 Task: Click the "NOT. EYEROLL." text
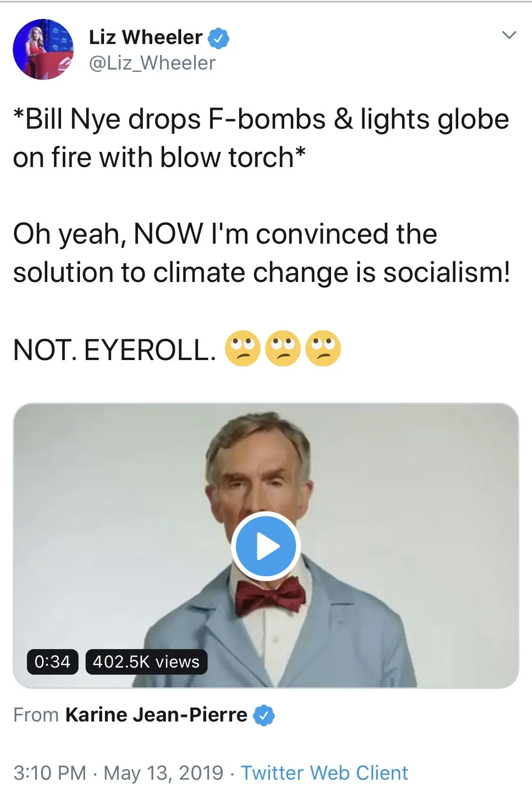tap(114, 350)
